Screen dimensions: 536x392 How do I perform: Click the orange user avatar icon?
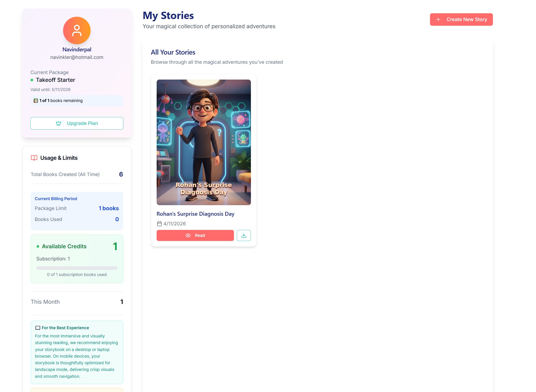click(x=77, y=30)
